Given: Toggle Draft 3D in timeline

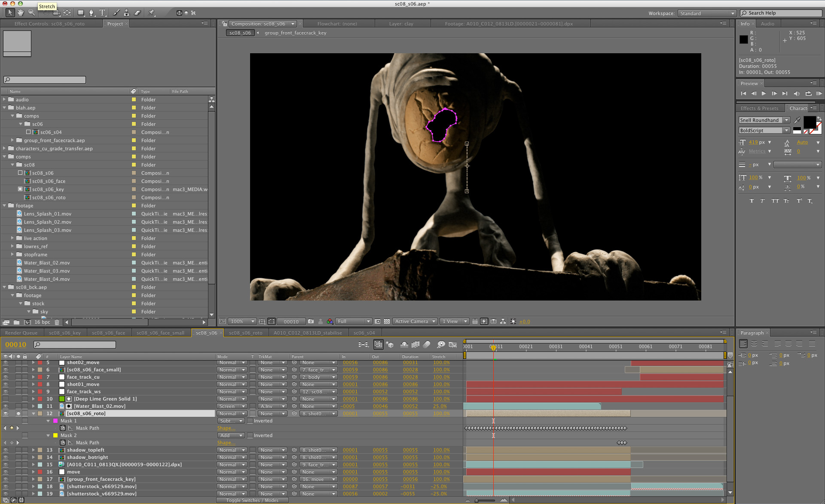Looking at the screenshot, I should coord(389,344).
